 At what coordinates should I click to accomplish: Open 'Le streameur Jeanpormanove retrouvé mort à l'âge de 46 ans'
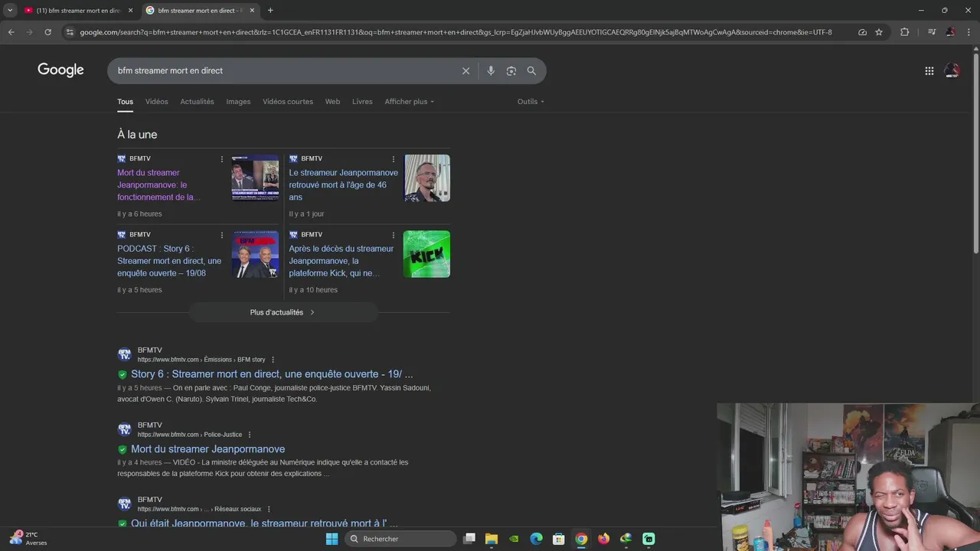tap(343, 185)
